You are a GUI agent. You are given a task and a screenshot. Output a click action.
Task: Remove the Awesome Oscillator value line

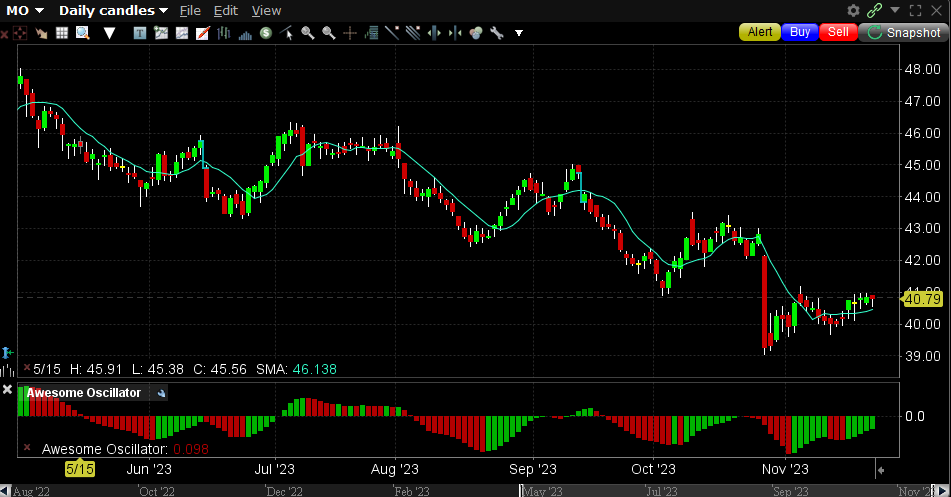click(29, 449)
